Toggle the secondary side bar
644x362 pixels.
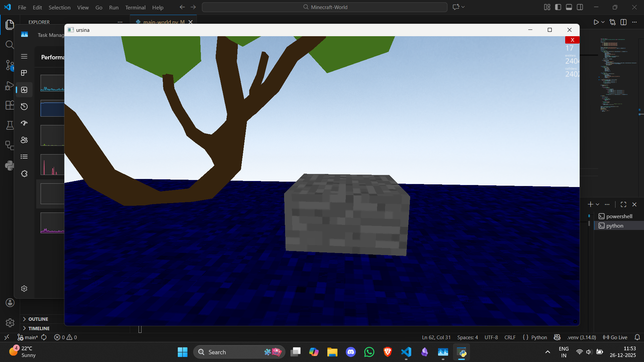pos(580,7)
